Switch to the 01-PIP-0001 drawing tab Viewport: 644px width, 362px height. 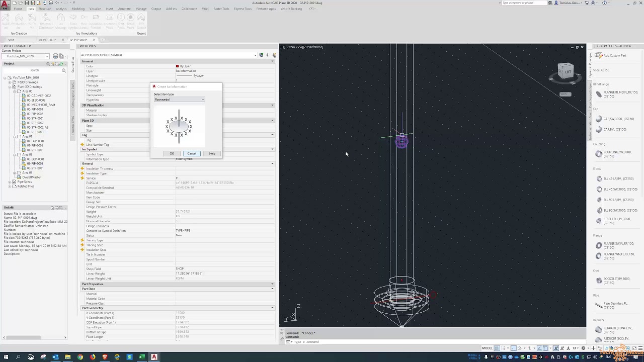click(48, 40)
